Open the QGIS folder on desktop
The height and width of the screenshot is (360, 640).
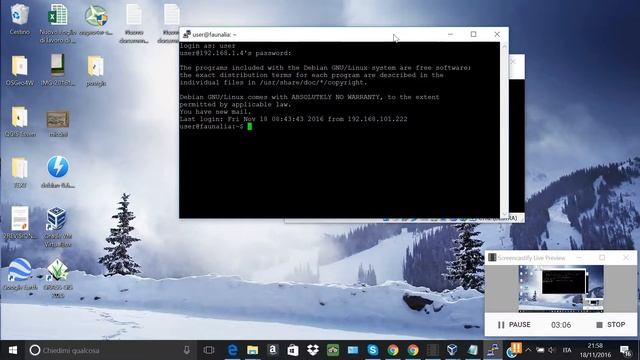(19, 117)
